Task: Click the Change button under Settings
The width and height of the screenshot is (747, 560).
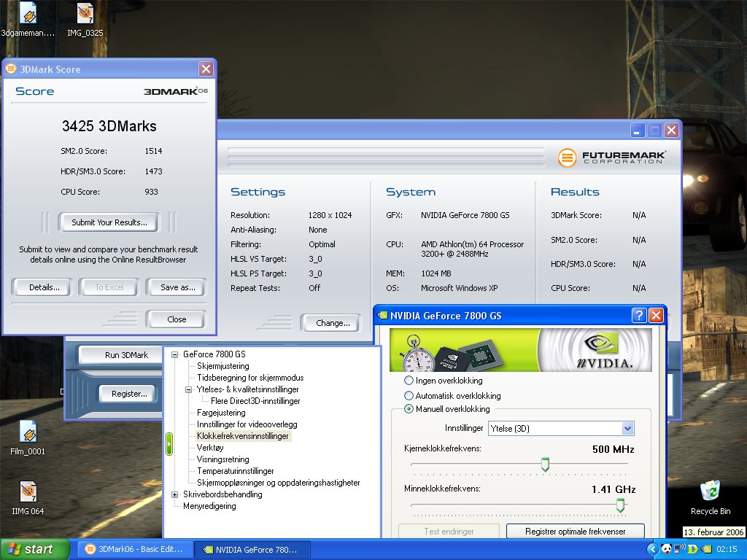Action: 333,323
